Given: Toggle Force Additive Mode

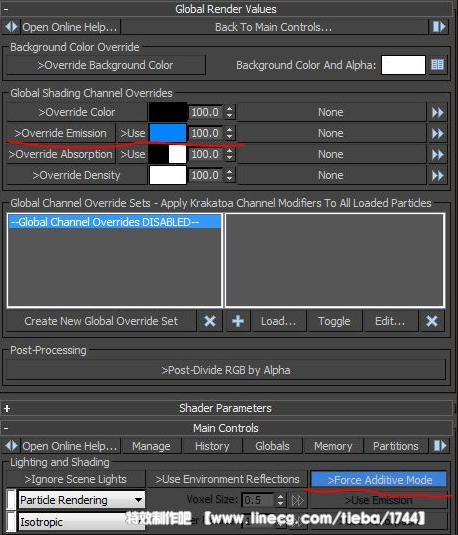Looking at the screenshot, I should pos(379,480).
